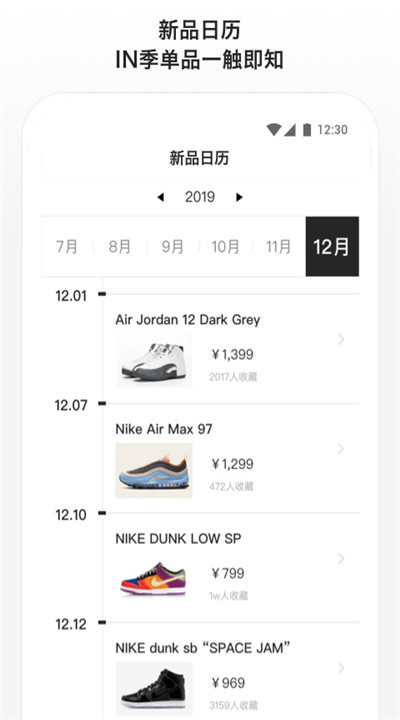Screen dimensions: 400x720
Task: Switch to the 9月 month tab
Action: pos(173,247)
